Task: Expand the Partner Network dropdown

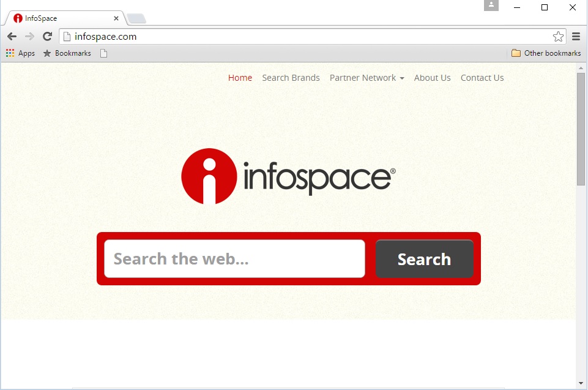Action: (x=367, y=78)
